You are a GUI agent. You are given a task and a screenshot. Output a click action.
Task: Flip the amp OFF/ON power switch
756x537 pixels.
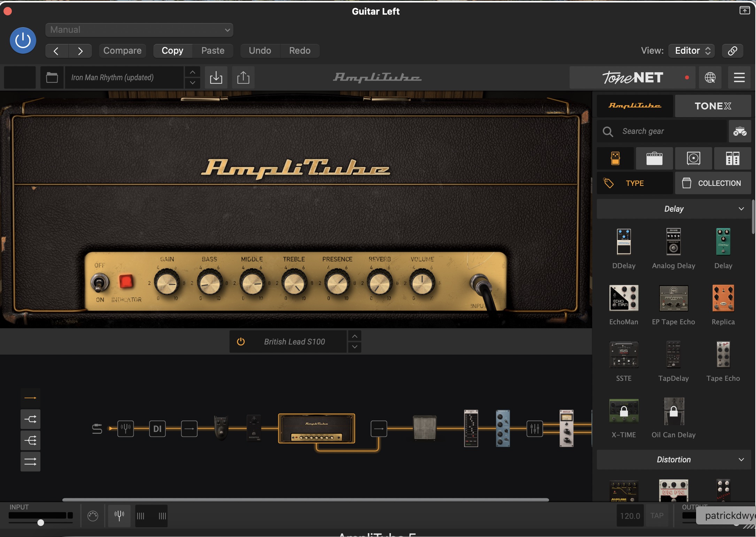(100, 282)
